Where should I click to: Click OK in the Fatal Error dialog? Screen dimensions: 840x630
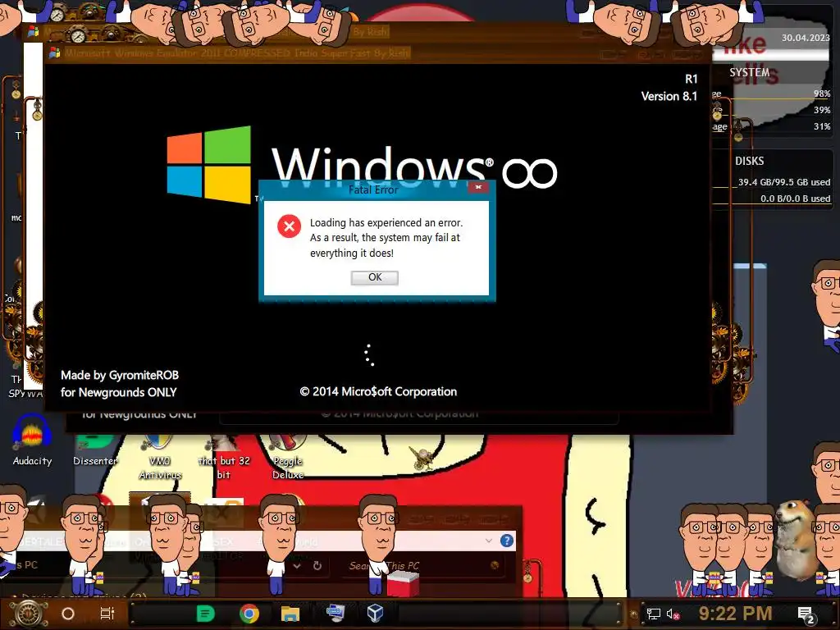pos(374,277)
